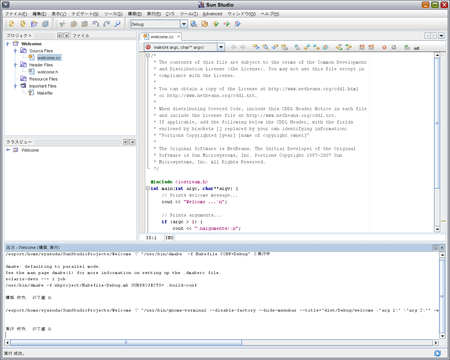The image size is (450, 360).
Task: Open the 編集 menu
Action: [39, 14]
